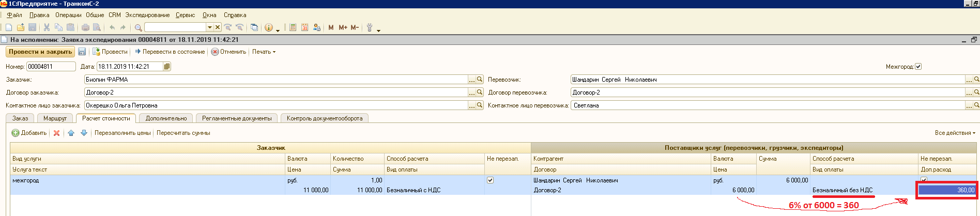Click the wrench settings icon in toolbar
The image size is (980, 216).
(370, 27)
